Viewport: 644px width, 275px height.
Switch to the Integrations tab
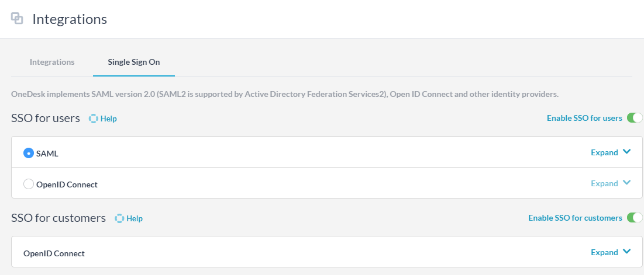point(52,62)
